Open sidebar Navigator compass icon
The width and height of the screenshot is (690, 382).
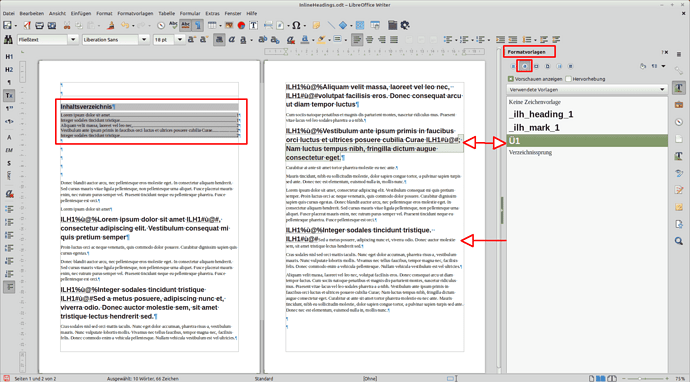point(679,122)
